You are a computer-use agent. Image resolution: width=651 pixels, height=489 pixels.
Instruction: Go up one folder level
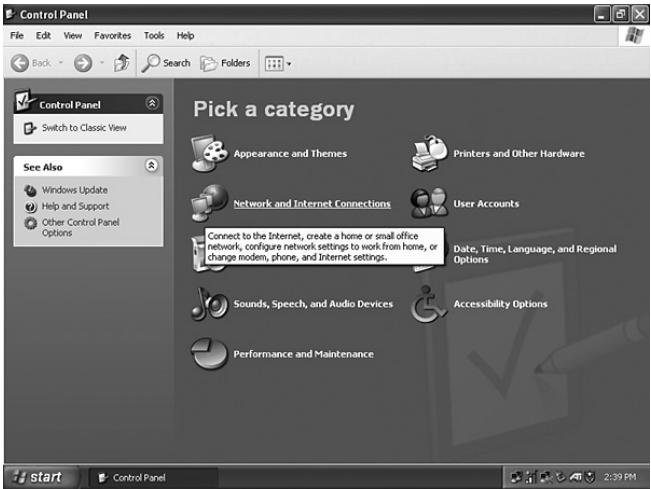click(x=122, y=63)
